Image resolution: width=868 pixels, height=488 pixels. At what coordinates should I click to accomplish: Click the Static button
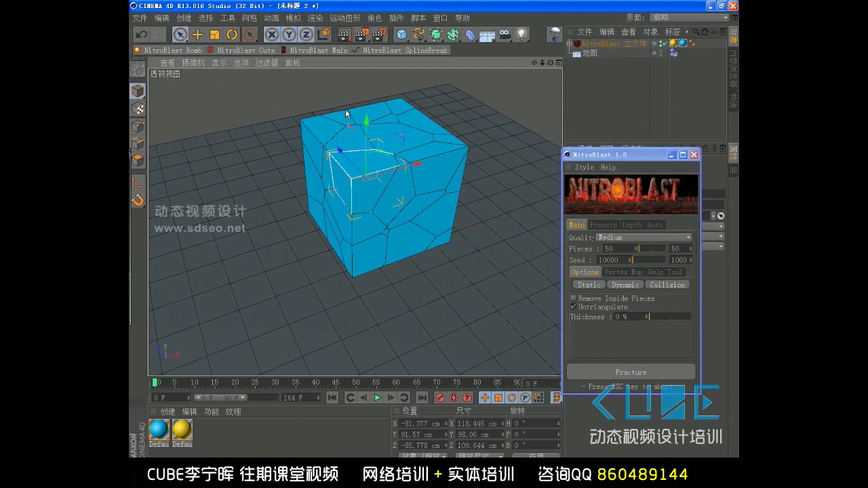(589, 285)
